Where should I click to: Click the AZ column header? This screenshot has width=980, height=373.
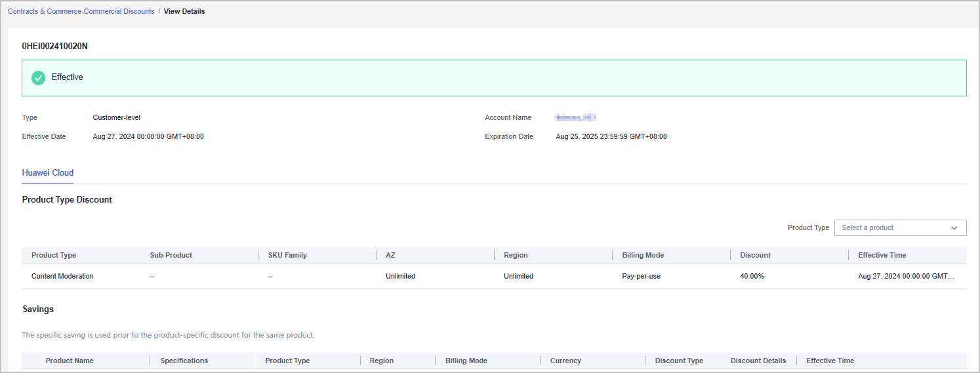coord(390,255)
